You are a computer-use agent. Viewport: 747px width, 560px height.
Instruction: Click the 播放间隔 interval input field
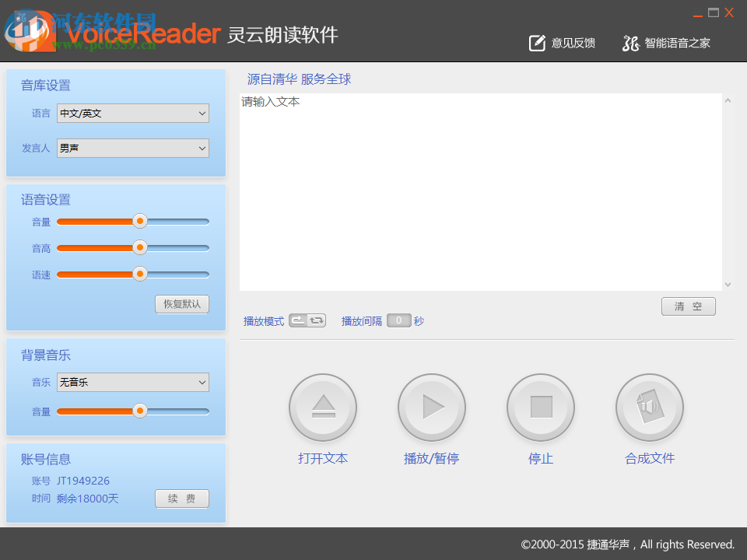[398, 320]
